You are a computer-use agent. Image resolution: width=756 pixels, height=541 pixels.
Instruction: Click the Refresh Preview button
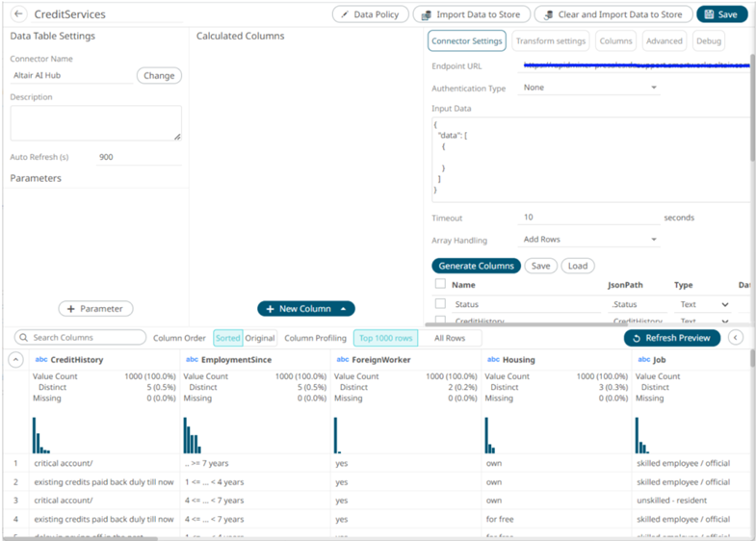[x=671, y=338]
